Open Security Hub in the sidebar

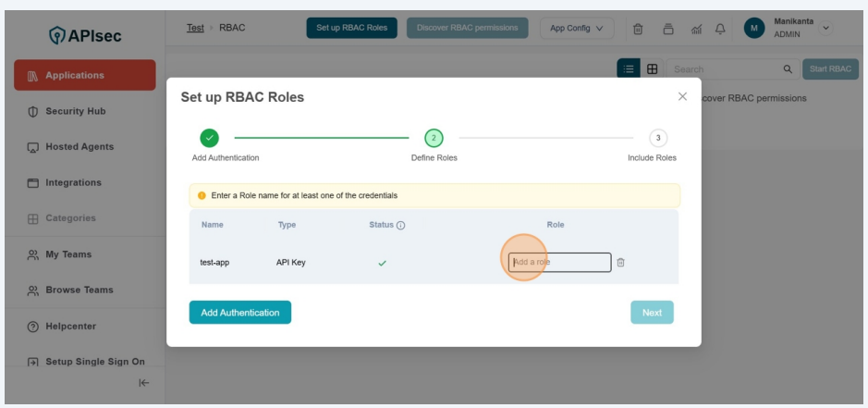[x=76, y=111]
